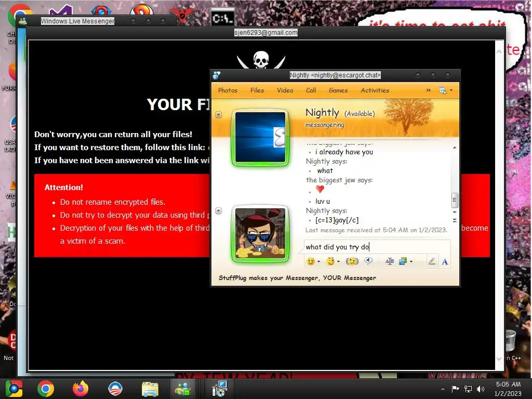
Task: Open Files in the chat toolbar
Action: (257, 90)
